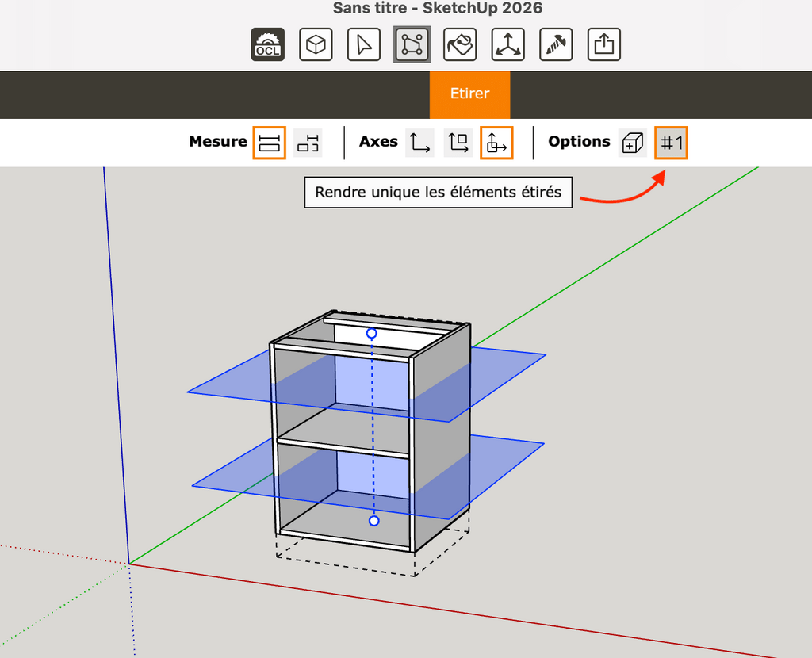This screenshot has height=658, width=812.
Task: Switch to the Etirer tab
Action: 469,94
